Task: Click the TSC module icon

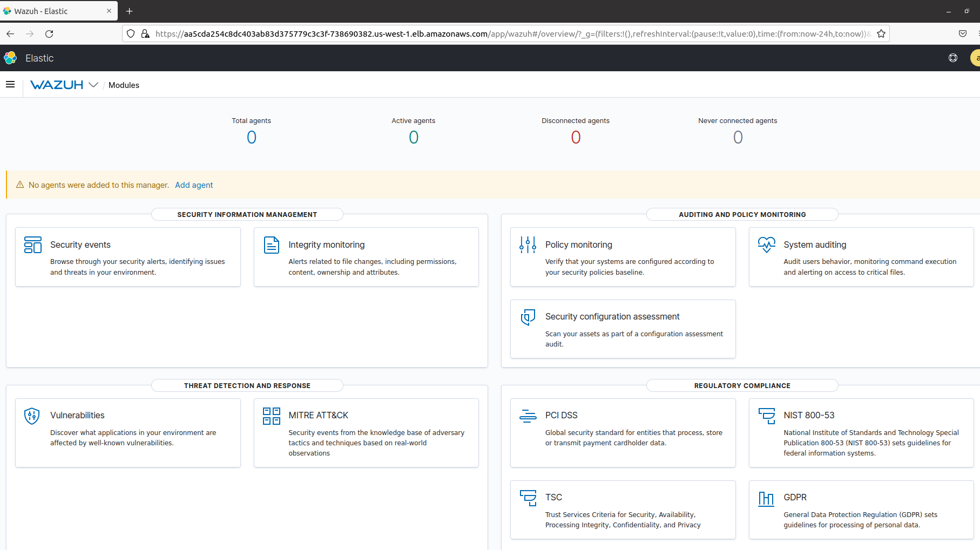Action: point(528,498)
